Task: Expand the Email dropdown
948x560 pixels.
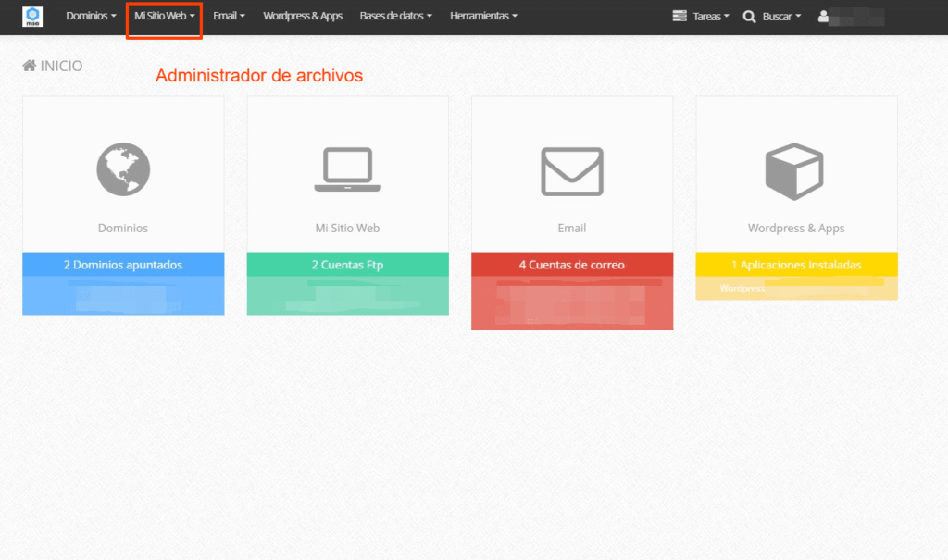Action: (x=229, y=16)
